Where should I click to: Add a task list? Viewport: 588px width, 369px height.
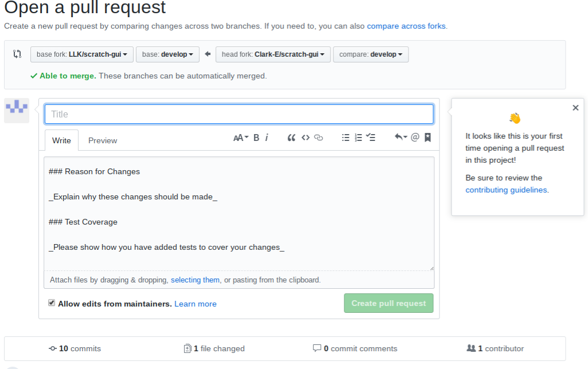tap(371, 138)
